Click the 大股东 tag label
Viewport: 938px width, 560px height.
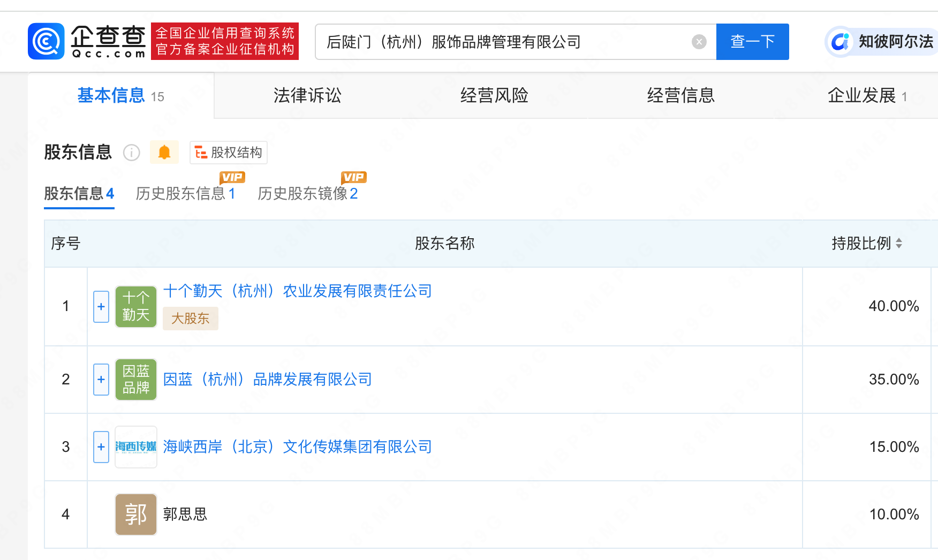pos(190,319)
